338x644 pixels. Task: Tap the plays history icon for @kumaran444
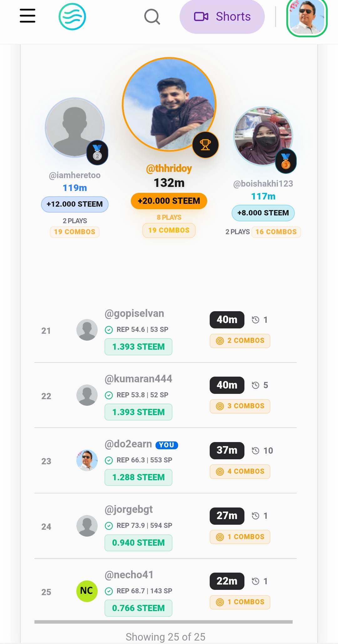click(256, 385)
